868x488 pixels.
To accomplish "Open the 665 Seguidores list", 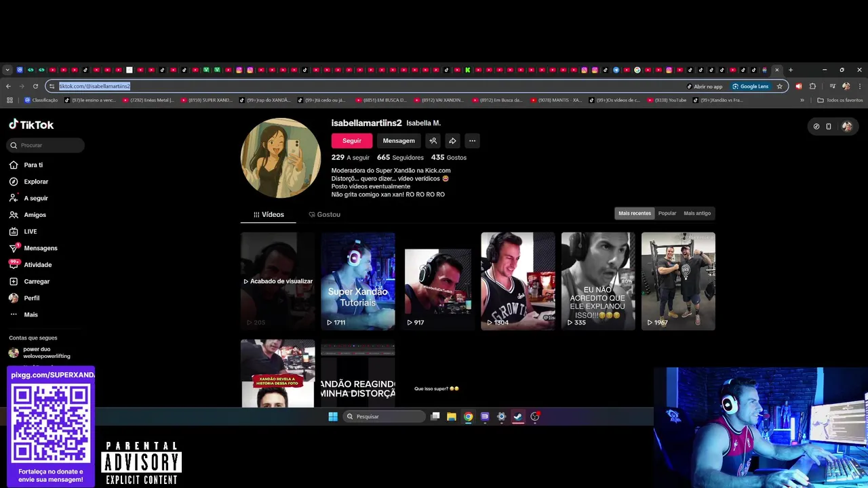I will (400, 157).
